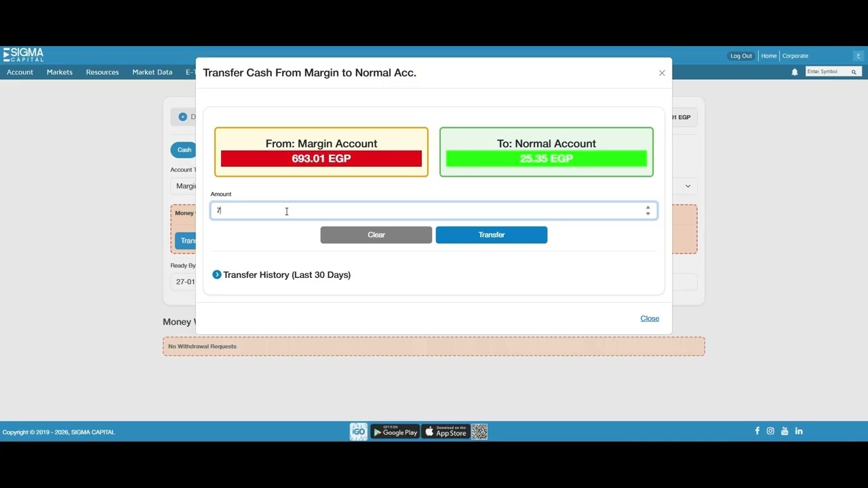Click the Amount input field
The width and height of the screenshot is (868, 488).
[434, 211]
